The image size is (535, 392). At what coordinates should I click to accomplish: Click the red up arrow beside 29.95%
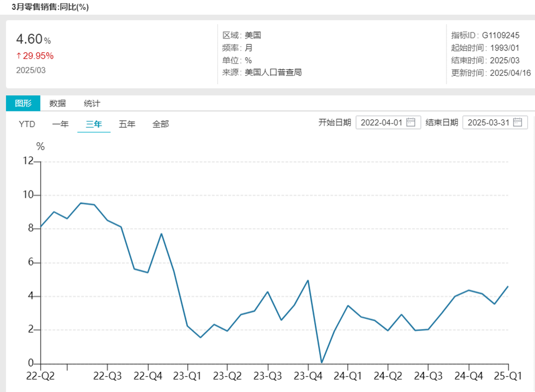(19, 56)
